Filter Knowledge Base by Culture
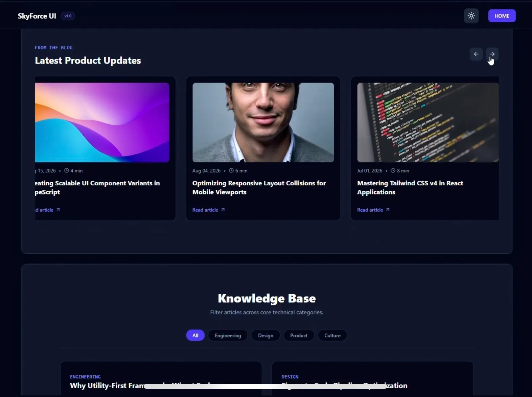 (x=332, y=335)
